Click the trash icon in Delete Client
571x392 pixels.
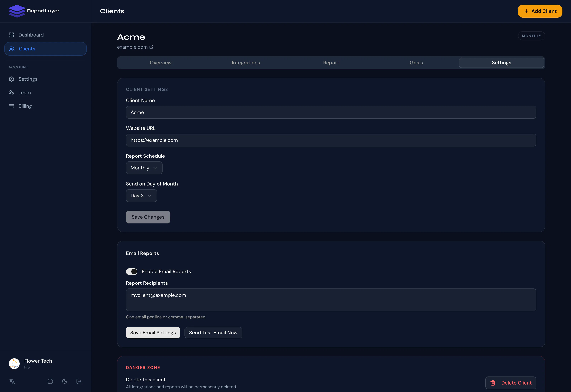(x=493, y=383)
